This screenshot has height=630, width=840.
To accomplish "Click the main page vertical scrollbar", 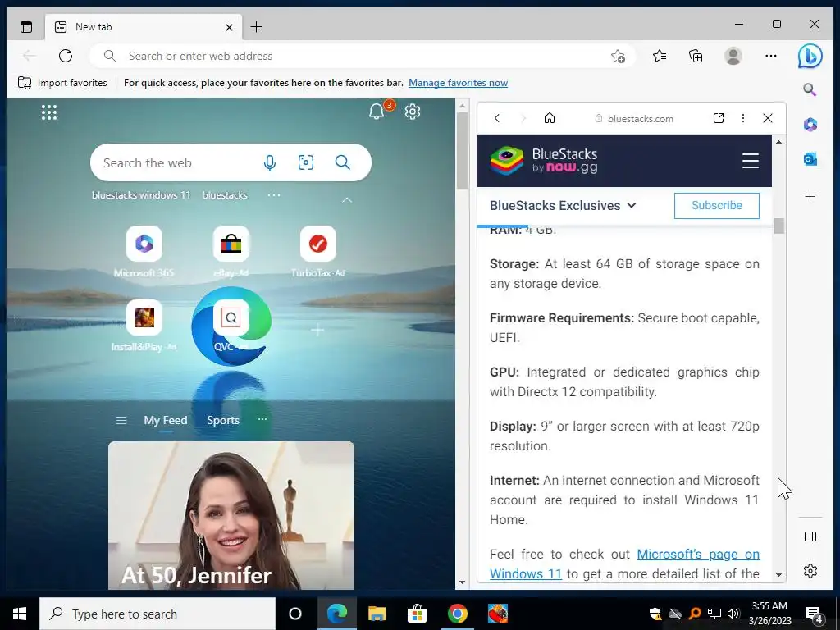I will [x=463, y=152].
